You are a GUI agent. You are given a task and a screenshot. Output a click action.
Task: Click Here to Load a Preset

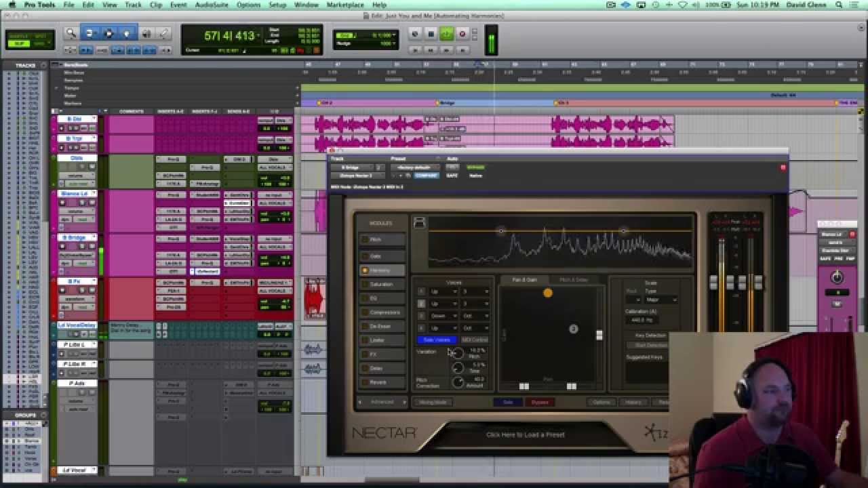526,434
